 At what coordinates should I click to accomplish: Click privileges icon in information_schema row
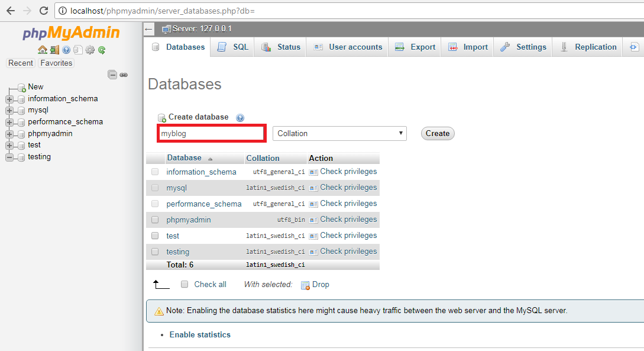[313, 172]
